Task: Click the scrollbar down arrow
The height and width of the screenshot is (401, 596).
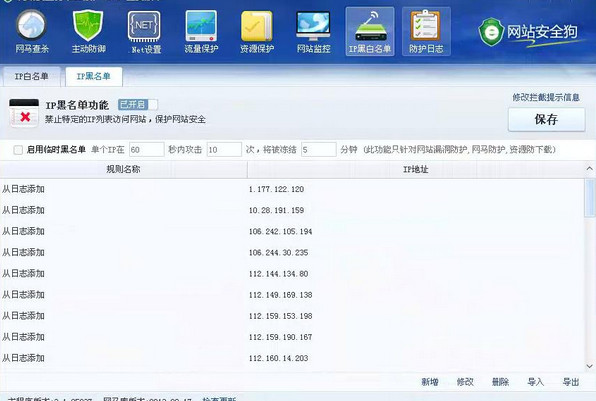Action: click(590, 366)
